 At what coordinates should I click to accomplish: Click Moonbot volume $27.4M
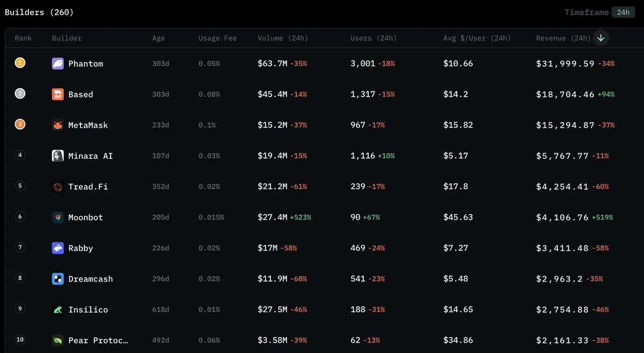(273, 217)
